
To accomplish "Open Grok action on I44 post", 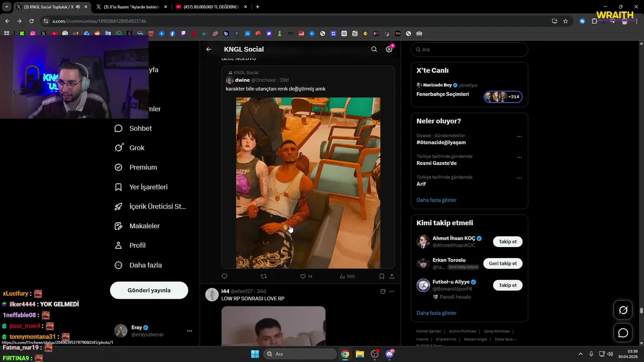I will pyautogui.click(x=383, y=291).
